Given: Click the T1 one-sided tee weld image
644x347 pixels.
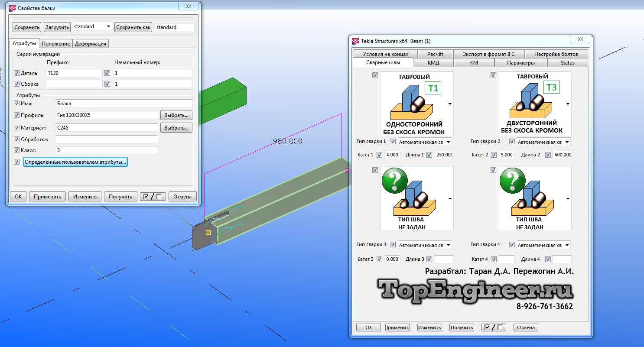Looking at the screenshot, I should click(x=416, y=104).
